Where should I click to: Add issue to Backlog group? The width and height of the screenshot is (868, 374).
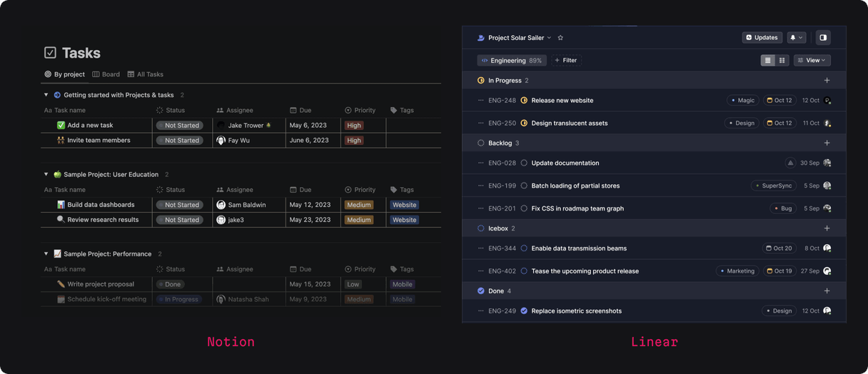point(827,143)
